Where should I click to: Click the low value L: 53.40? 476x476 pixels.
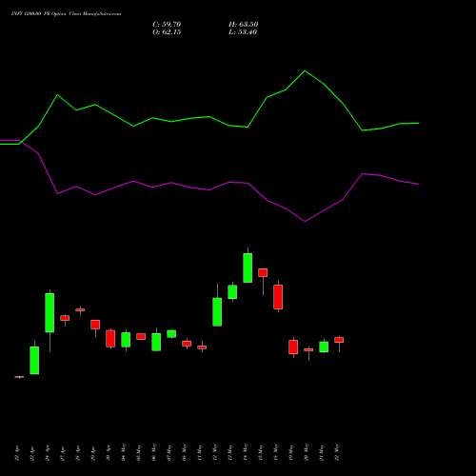point(243,32)
